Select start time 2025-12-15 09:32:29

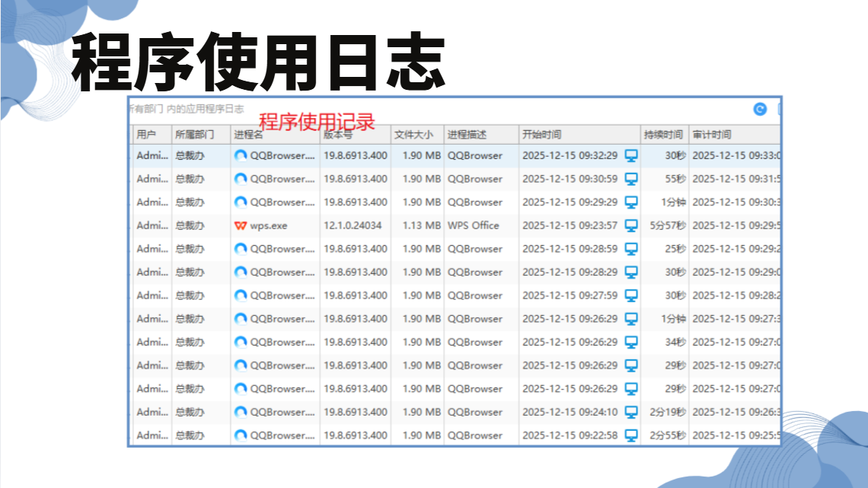(x=570, y=155)
